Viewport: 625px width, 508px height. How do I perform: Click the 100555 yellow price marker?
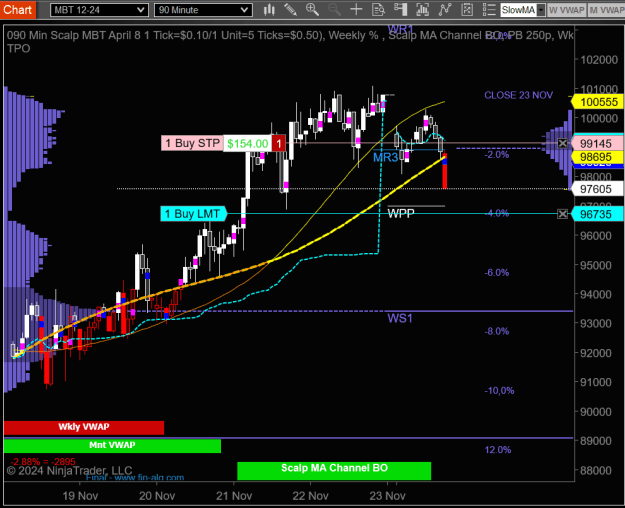click(x=597, y=102)
